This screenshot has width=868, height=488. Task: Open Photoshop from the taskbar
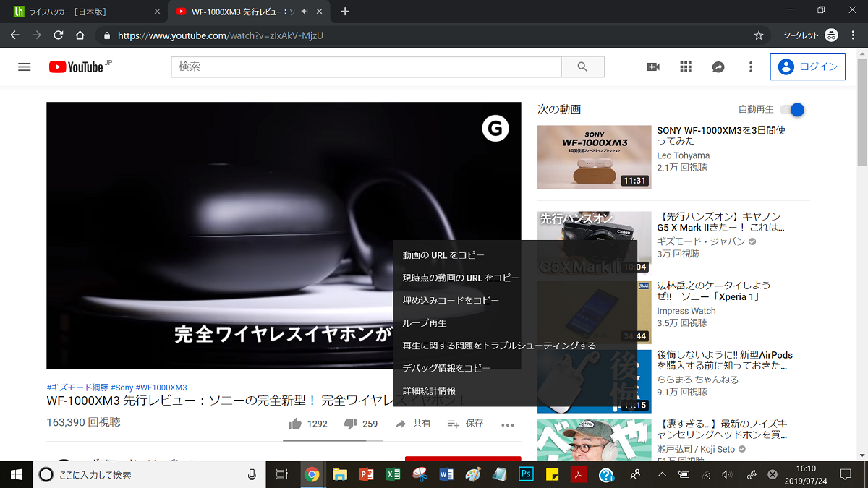[527, 475]
